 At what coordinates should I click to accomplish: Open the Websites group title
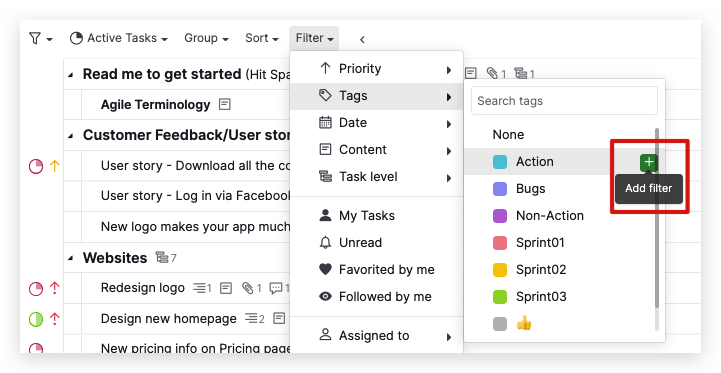click(x=114, y=258)
